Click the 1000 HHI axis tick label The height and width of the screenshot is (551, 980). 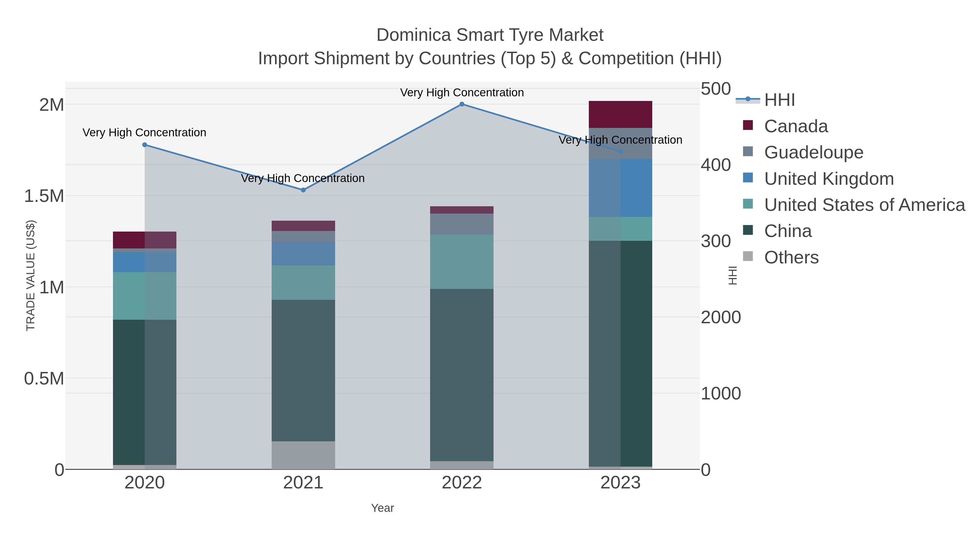pyautogui.click(x=721, y=393)
